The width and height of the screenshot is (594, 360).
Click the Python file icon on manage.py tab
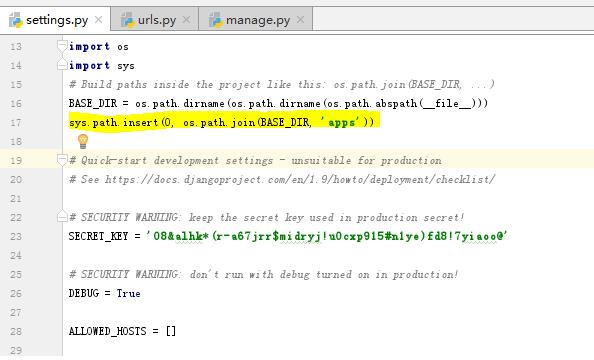click(x=216, y=20)
